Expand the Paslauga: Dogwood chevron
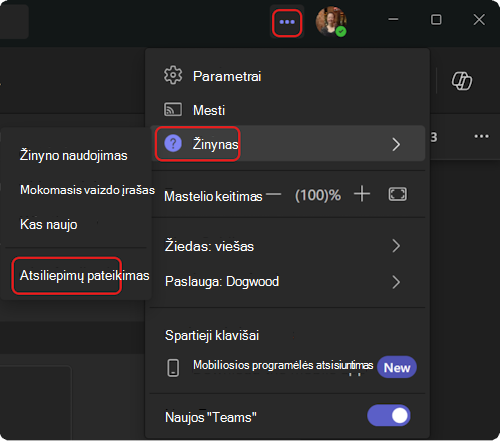The height and width of the screenshot is (441, 500). (x=396, y=282)
